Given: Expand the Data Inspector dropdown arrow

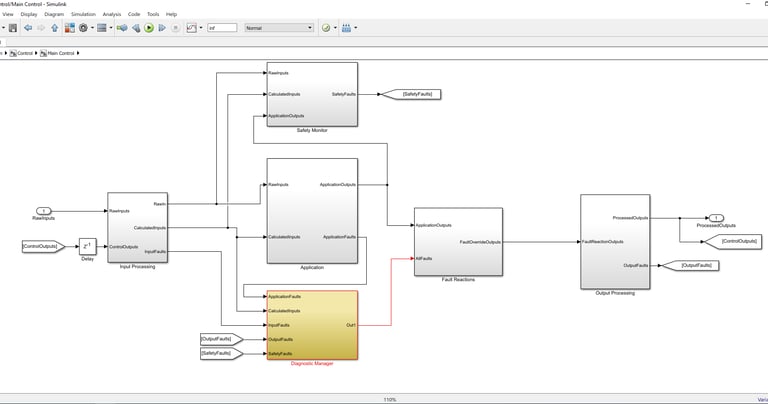Looking at the screenshot, I should pos(201,28).
